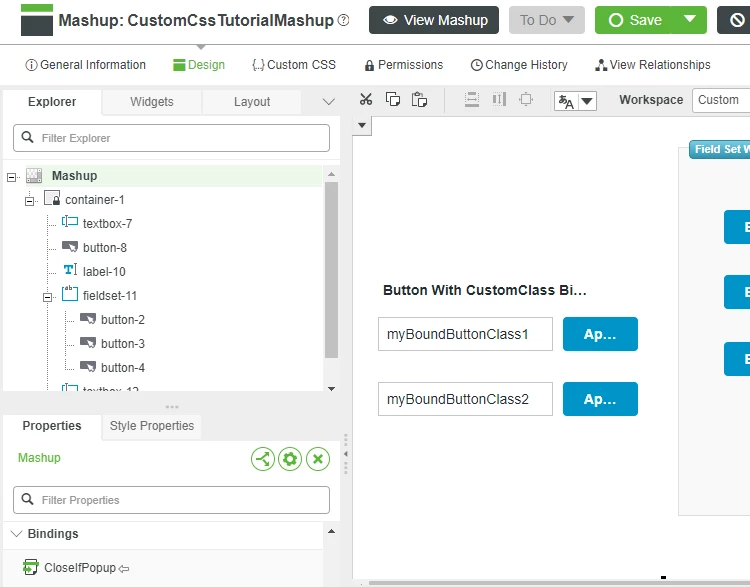750x587 pixels.
Task: Open the Workspace Custom combo box
Action: (x=721, y=100)
